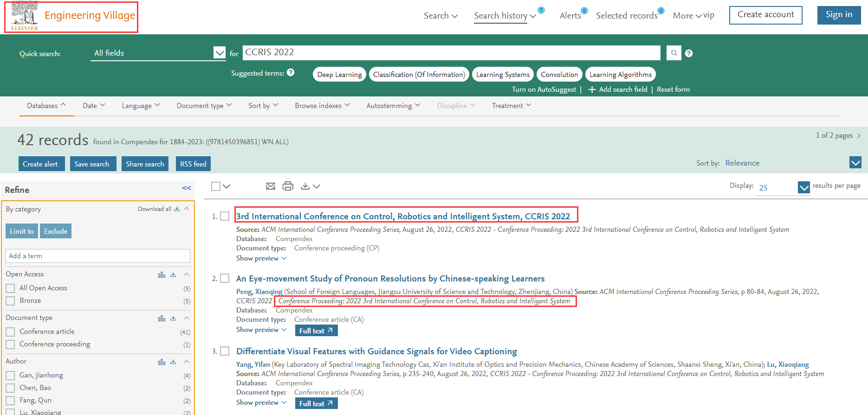Print the selected records icon
The image size is (868, 415).
(288, 186)
